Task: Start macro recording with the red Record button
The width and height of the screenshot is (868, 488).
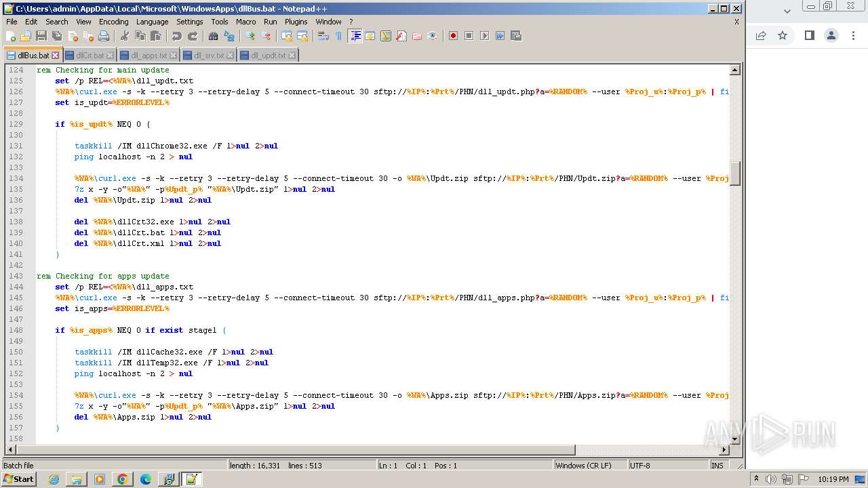Action: (x=453, y=36)
